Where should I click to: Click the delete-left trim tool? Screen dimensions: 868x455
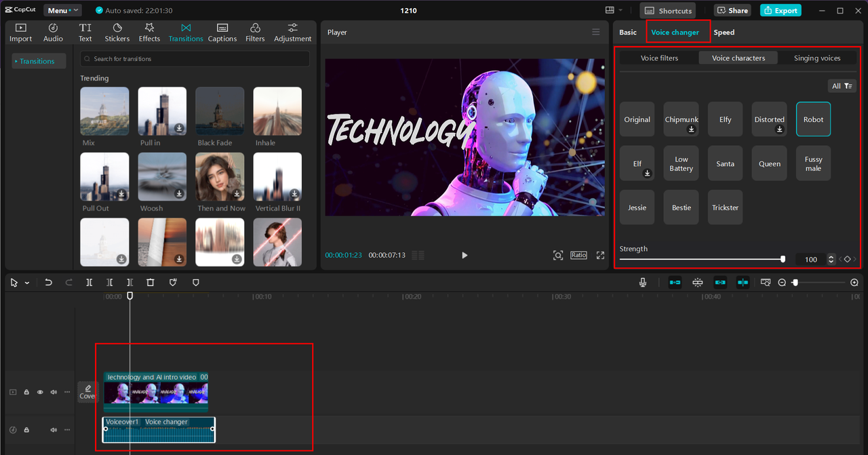coord(109,282)
